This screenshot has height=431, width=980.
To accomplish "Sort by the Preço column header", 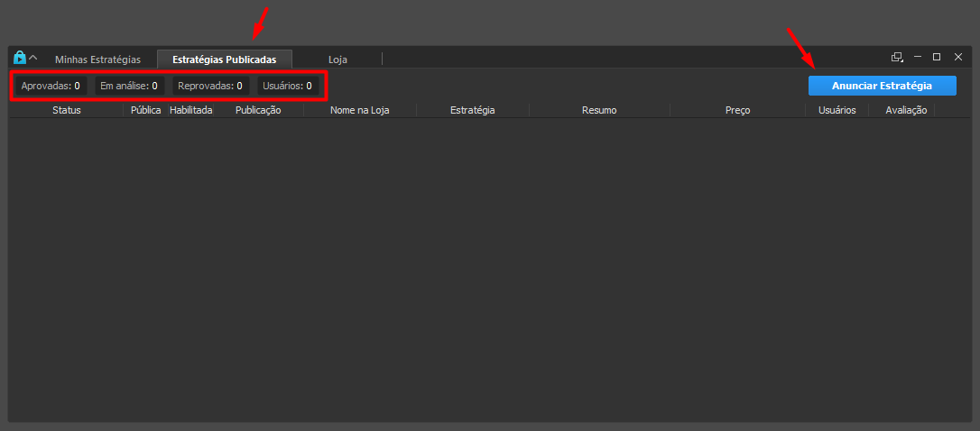I will [738, 110].
